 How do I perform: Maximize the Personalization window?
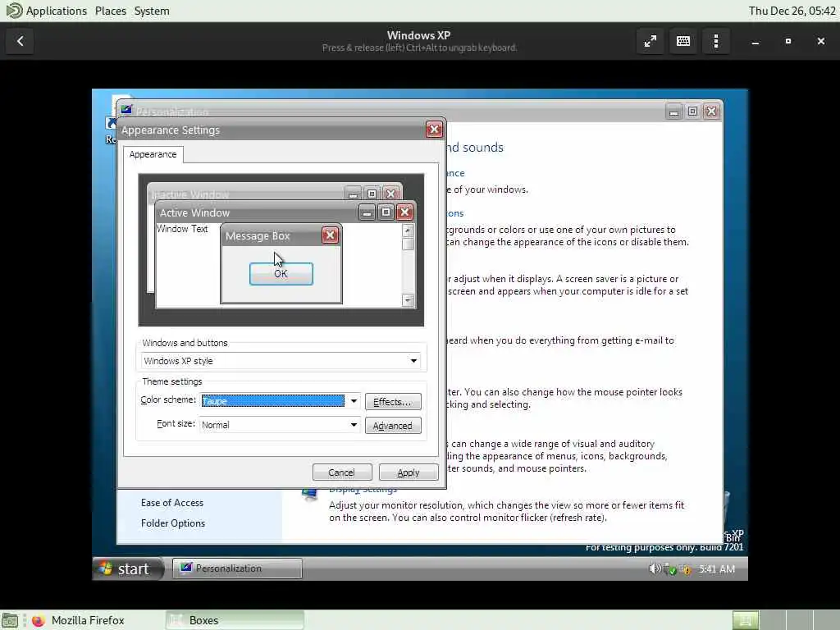point(692,111)
